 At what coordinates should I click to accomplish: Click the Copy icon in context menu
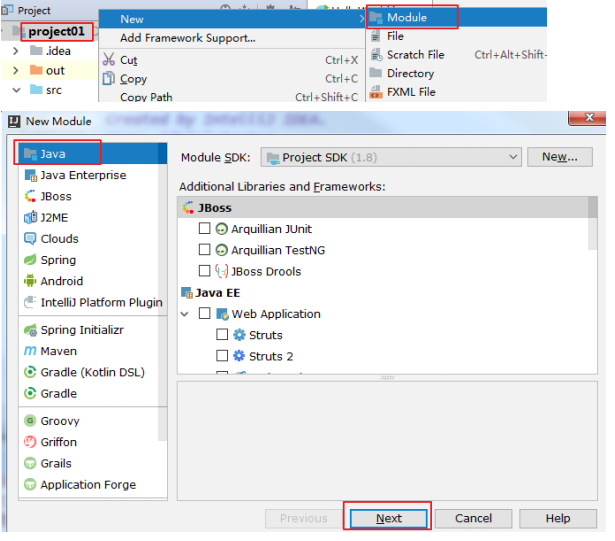coord(109,78)
